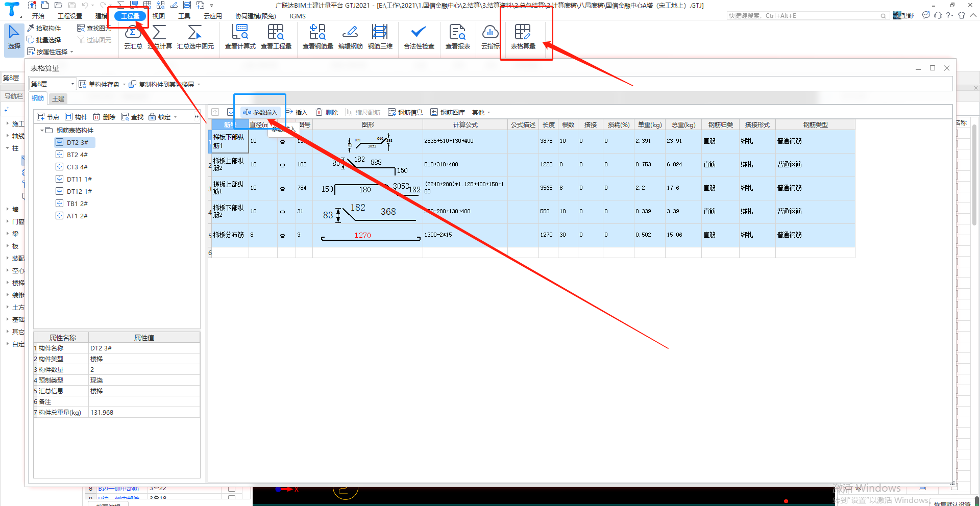Select the 编辑钢筋 tool

point(350,37)
